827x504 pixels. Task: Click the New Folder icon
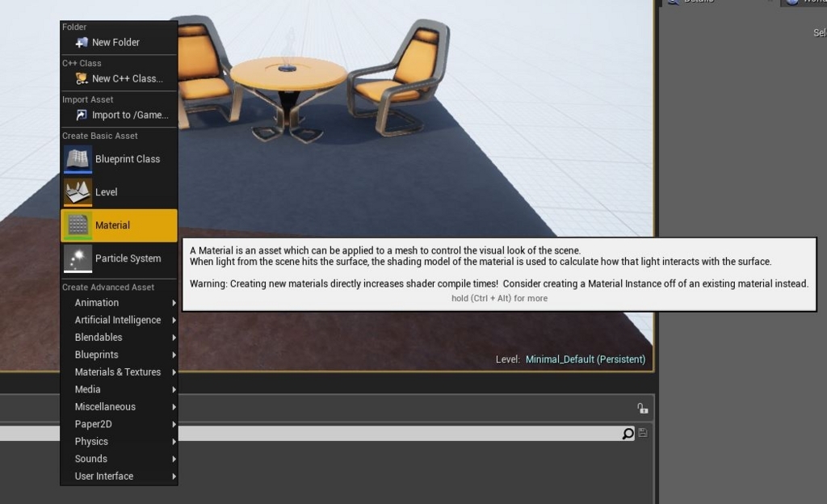click(82, 42)
